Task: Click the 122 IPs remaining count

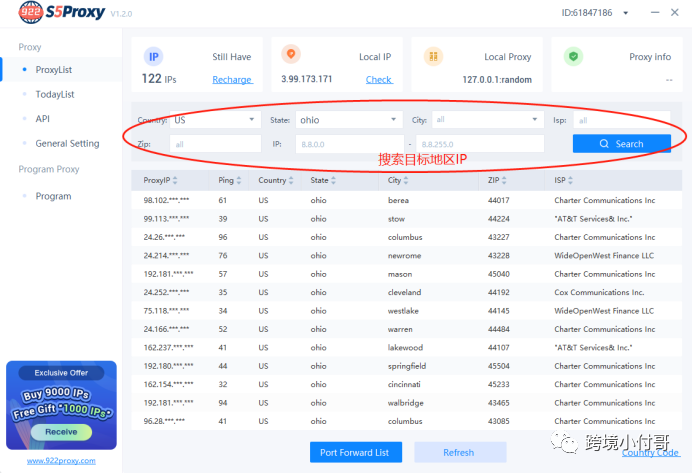Action: 159,79
